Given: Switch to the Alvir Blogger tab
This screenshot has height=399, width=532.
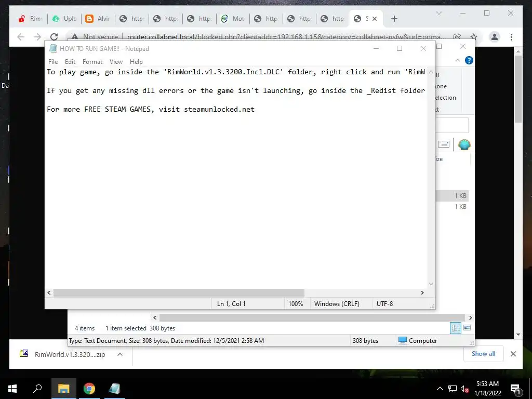Looking at the screenshot, I should click(98, 19).
